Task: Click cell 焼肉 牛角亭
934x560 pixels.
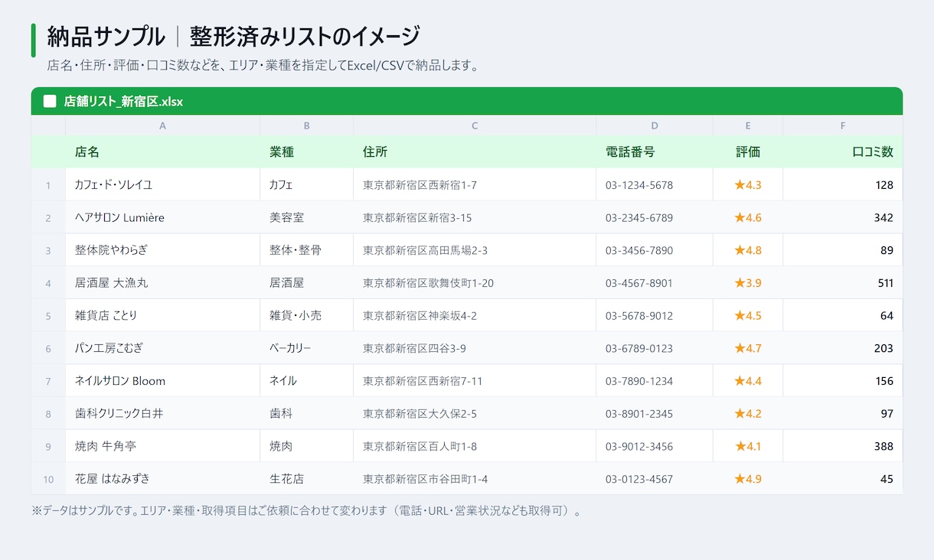Action: tap(162, 446)
